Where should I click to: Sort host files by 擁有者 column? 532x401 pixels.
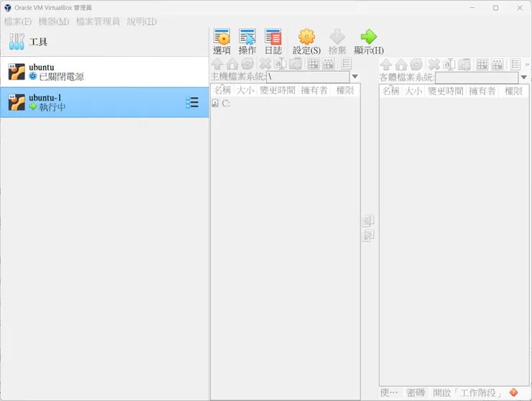[314, 91]
